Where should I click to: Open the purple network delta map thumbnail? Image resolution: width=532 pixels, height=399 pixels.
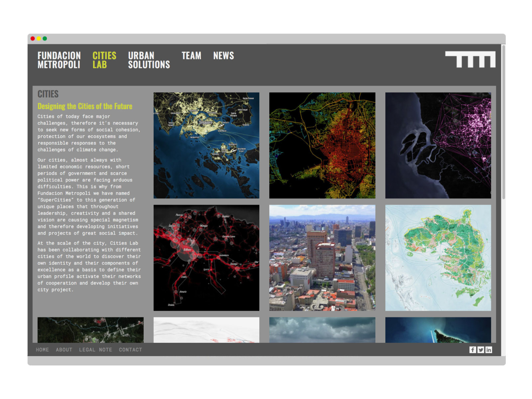click(438, 146)
